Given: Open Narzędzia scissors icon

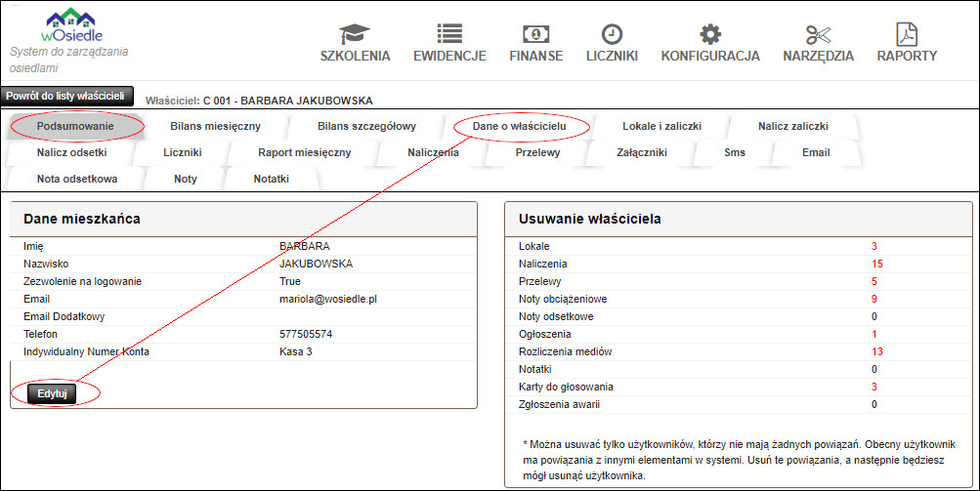Looking at the screenshot, I should (x=818, y=34).
